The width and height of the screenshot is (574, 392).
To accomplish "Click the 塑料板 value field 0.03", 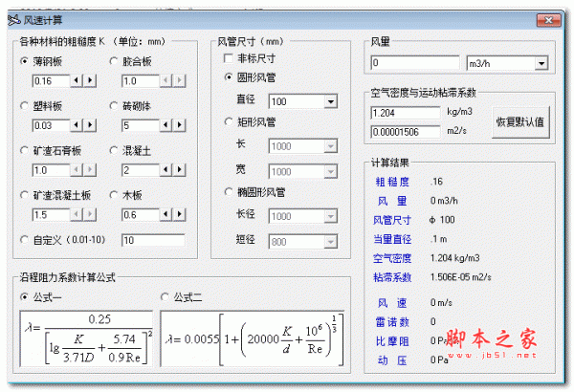I will pyautogui.click(x=51, y=125).
